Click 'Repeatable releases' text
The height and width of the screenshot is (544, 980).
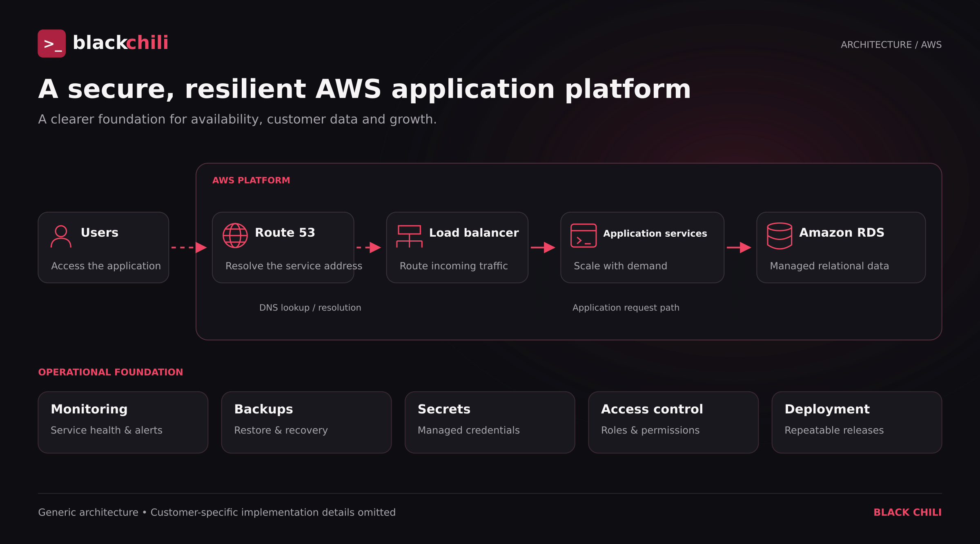click(834, 430)
